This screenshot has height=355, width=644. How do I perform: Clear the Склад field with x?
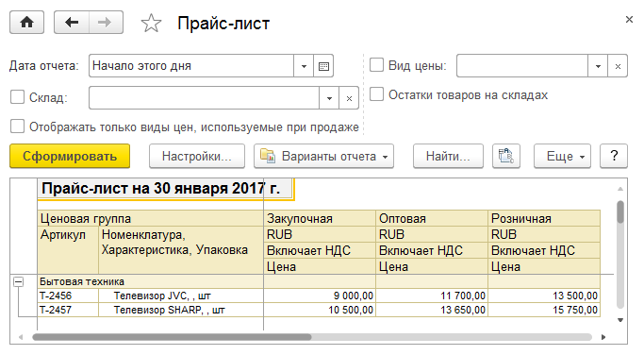point(349,98)
